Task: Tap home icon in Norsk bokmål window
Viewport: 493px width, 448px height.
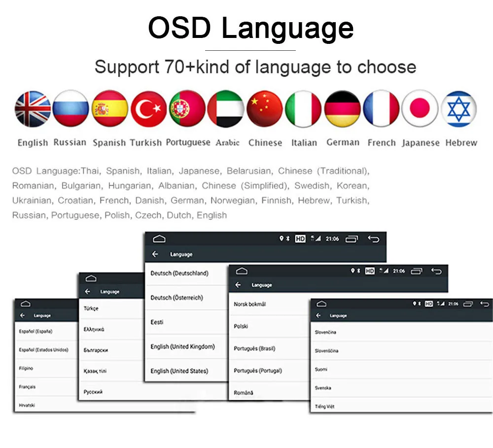Action: (242, 271)
